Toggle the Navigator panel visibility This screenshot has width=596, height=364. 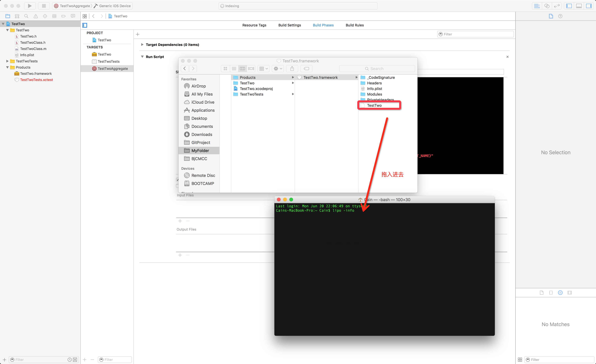569,6
